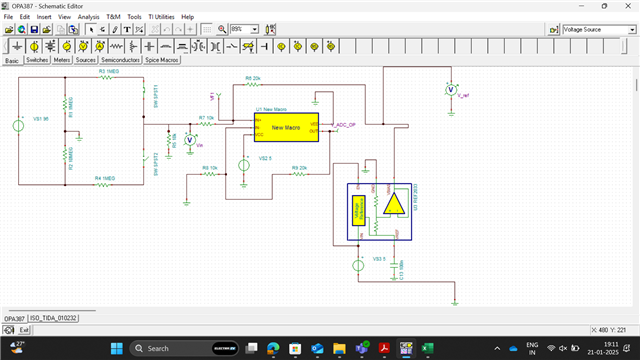640x360 pixels.
Task: Switch to the Switches component tab
Action: 37,60
